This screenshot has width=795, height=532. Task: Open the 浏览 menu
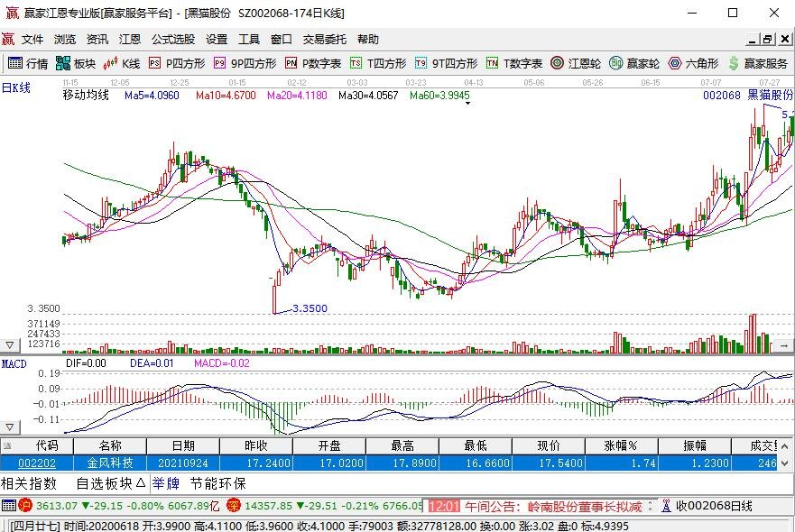(65, 39)
